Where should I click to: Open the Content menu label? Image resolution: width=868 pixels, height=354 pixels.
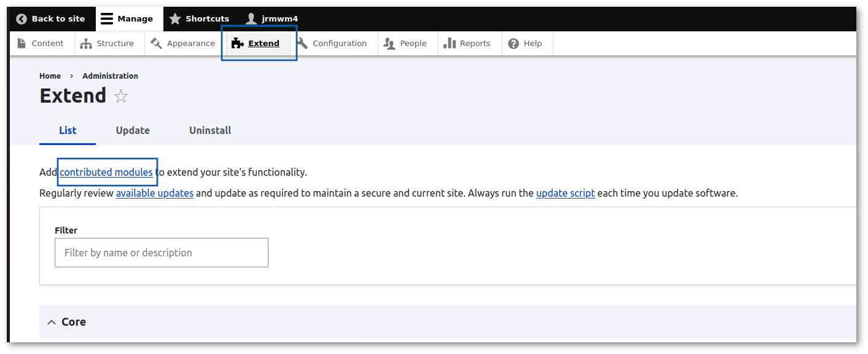tap(48, 44)
